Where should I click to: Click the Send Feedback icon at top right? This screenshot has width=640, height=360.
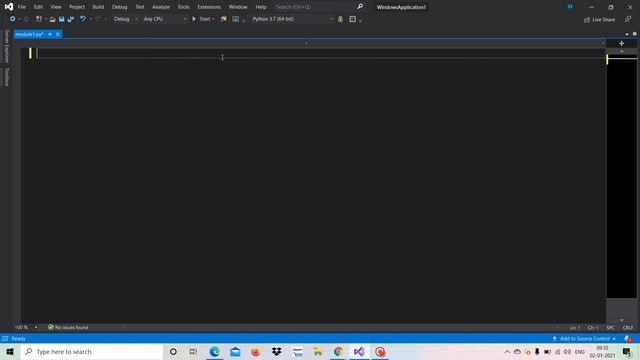[x=628, y=19]
